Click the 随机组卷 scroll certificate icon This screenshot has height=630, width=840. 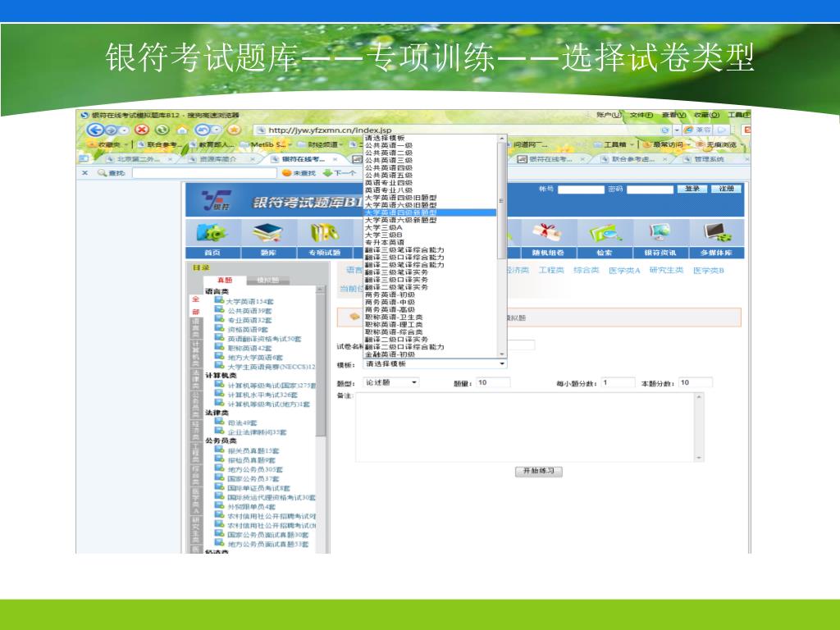[547, 232]
